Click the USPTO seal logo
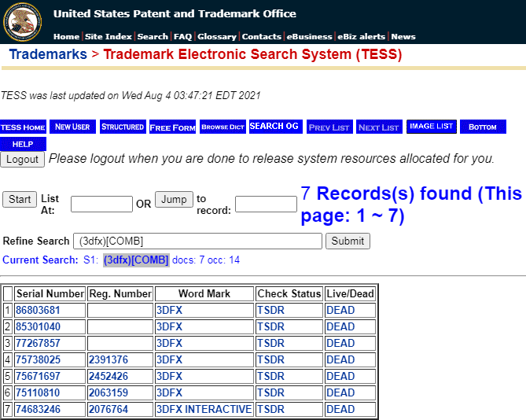This screenshot has width=526, height=420. click(x=23, y=22)
